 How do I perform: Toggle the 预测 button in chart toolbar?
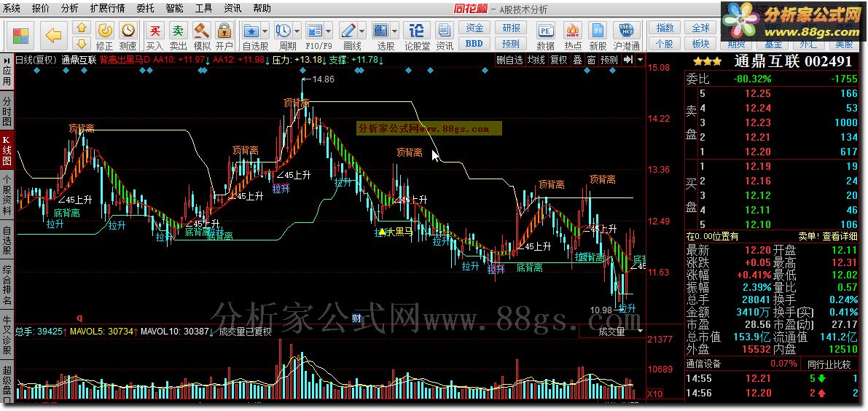click(x=609, y=60)
